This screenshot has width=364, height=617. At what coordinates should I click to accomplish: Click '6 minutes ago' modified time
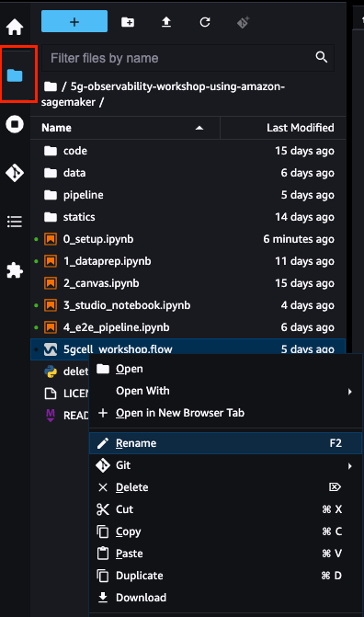[x=299, y=239]
